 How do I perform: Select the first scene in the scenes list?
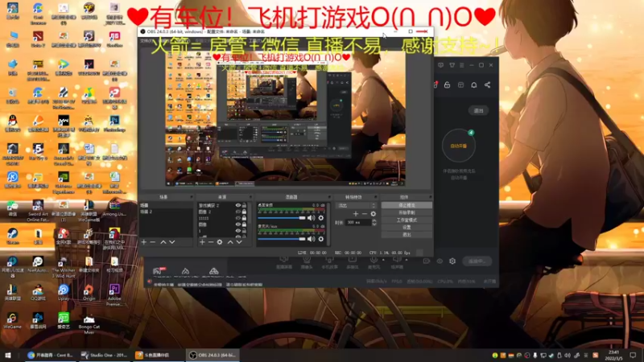166,205
